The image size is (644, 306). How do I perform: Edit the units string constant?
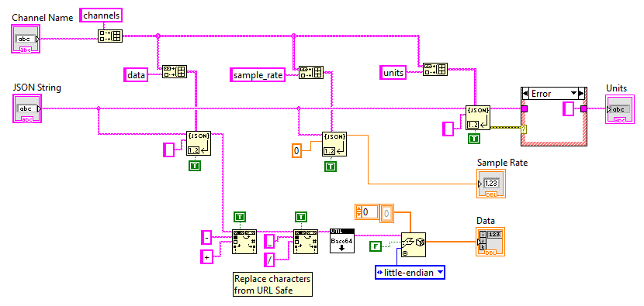coord(393,73)
